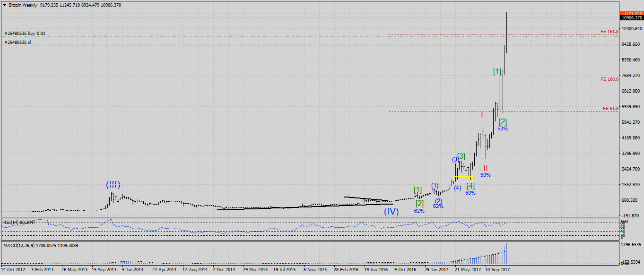Click the 50% label beneath green [4]
644x275 pixels.
(470, 193)
